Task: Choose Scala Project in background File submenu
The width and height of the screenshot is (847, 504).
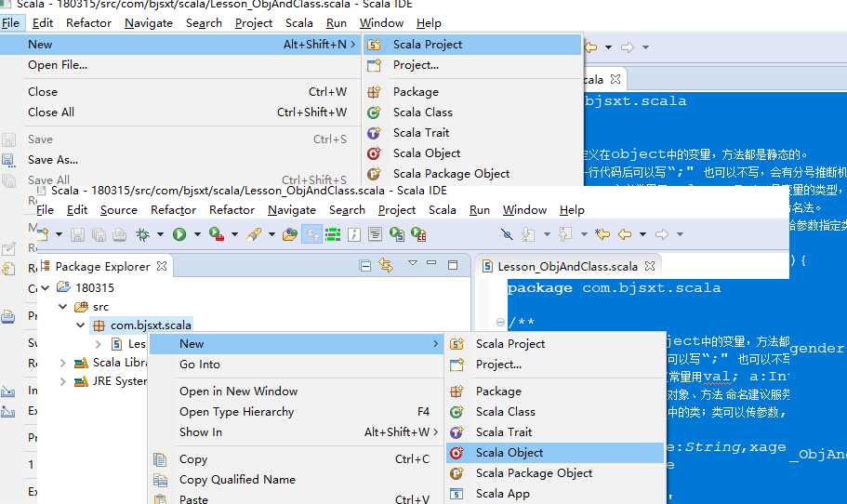Action: tap(472, 45)
